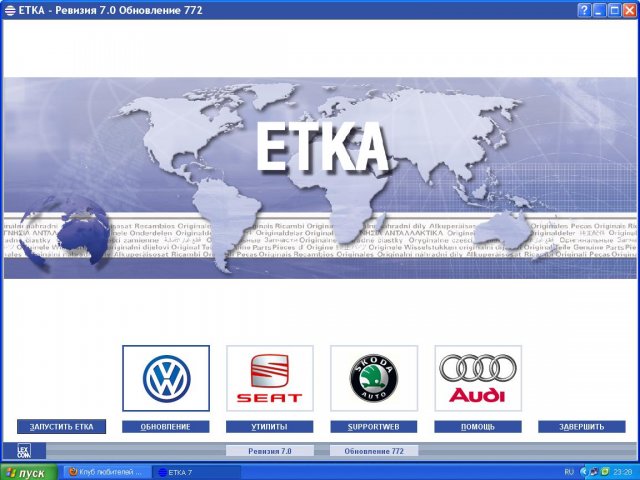640x480 pixels.
Task: Open the ПОМОЩЬ help button
Action: point(478,427)
